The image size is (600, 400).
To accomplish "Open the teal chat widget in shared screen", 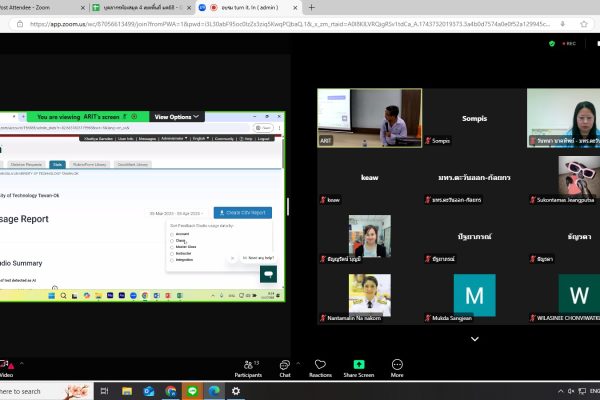I will tap(268, 274).
